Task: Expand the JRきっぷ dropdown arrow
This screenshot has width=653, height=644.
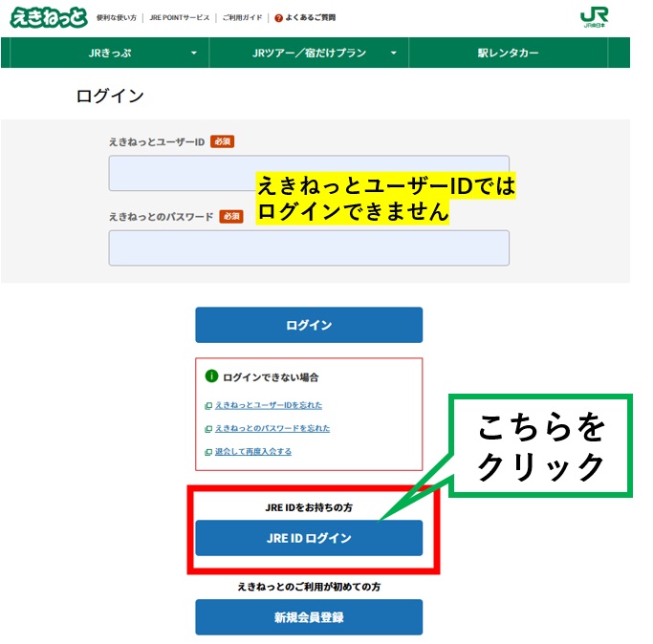Action: pyautogui.click(x=193, y=54)
